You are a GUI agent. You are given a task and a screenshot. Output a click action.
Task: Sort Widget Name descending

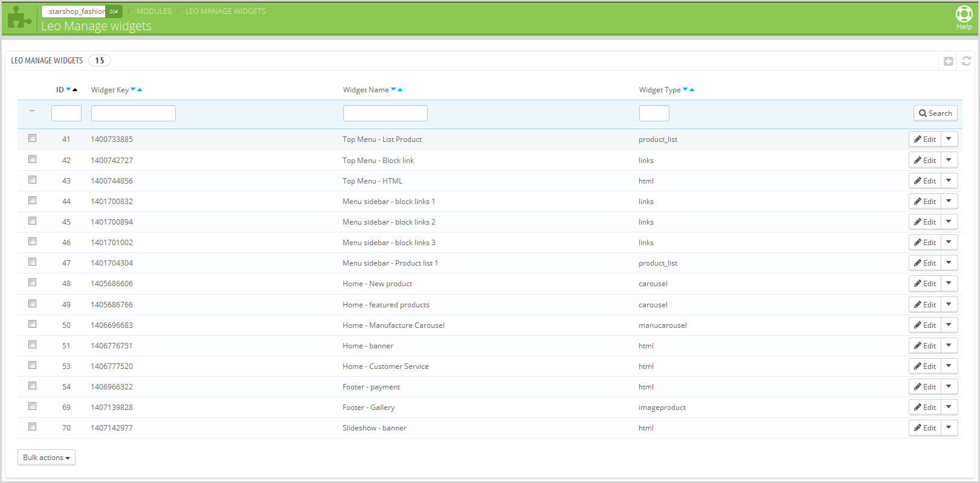click(394, 89)
